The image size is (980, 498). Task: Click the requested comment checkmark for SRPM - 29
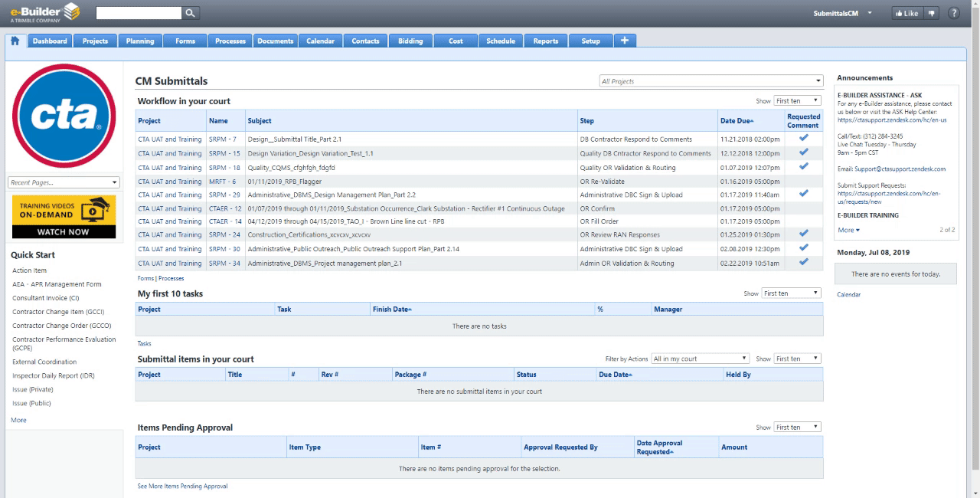click(x=803, y=194)
